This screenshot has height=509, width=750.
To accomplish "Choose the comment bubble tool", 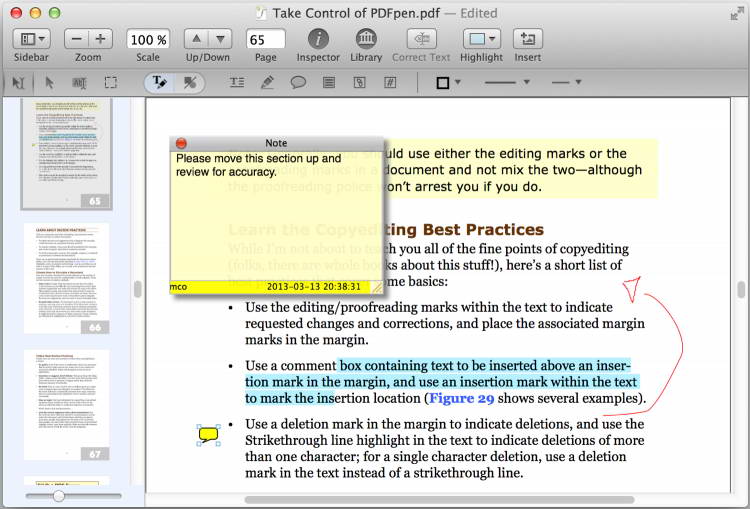I will click(298, 83).
